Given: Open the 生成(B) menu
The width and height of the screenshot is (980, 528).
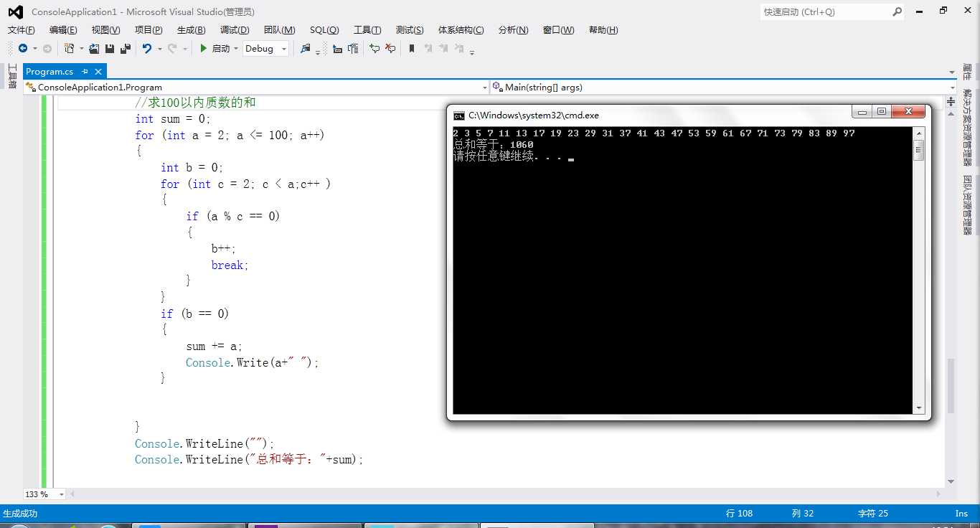Looking at the screenshot, I should [x=192, y=29].
